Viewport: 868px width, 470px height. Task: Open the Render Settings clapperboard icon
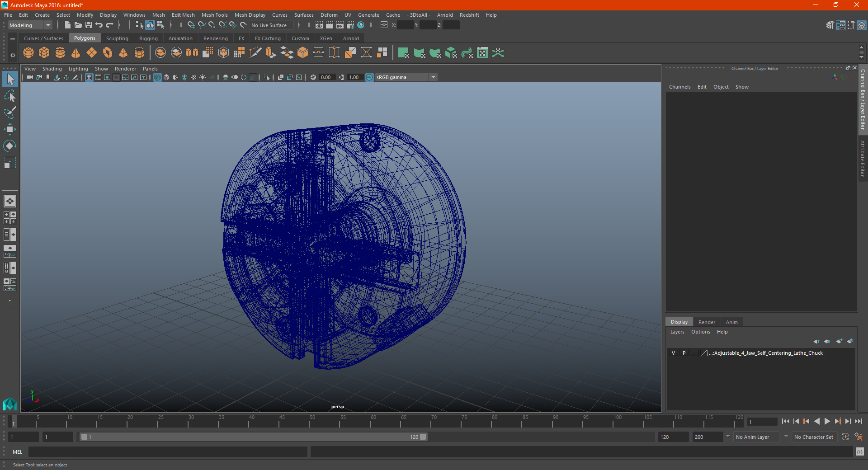[x=350, y=25]
